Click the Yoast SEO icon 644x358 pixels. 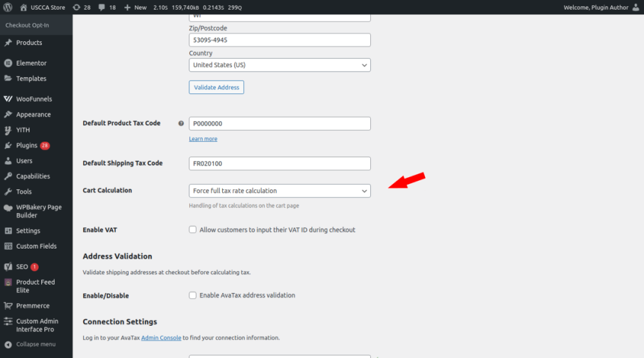coord(8,267)
